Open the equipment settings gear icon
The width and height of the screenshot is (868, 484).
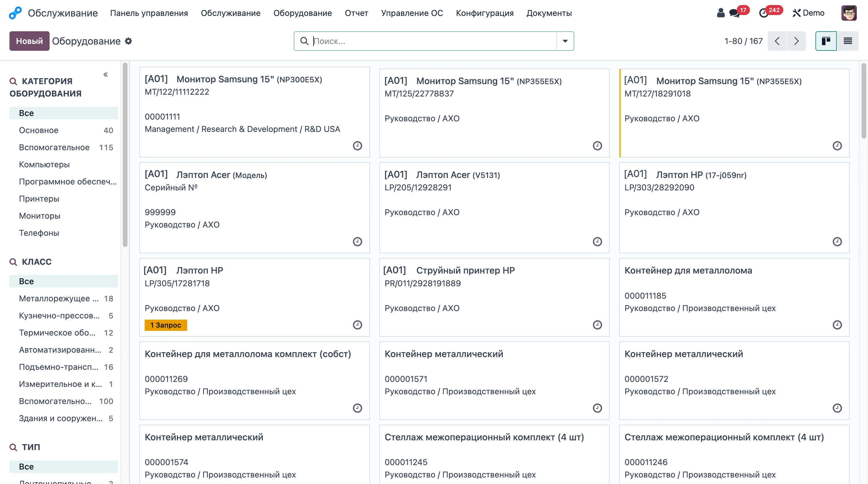[128, 41]
